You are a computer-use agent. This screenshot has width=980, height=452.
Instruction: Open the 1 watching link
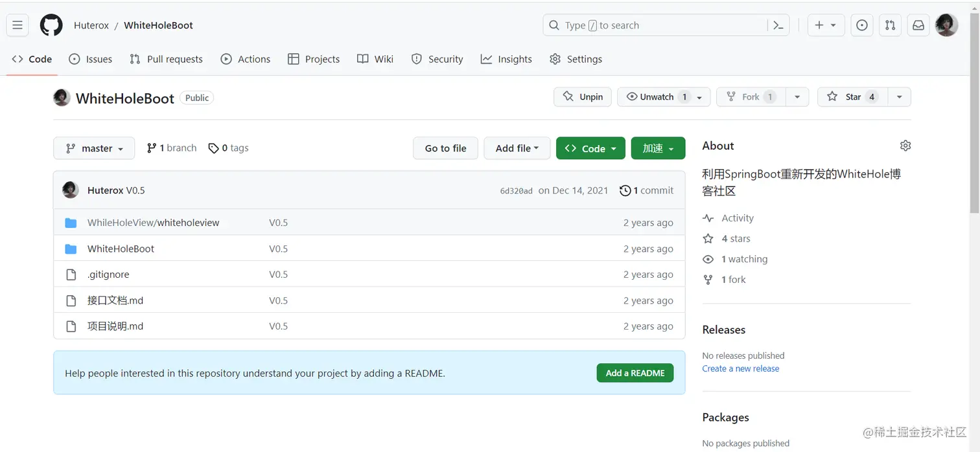click(735, 259)
